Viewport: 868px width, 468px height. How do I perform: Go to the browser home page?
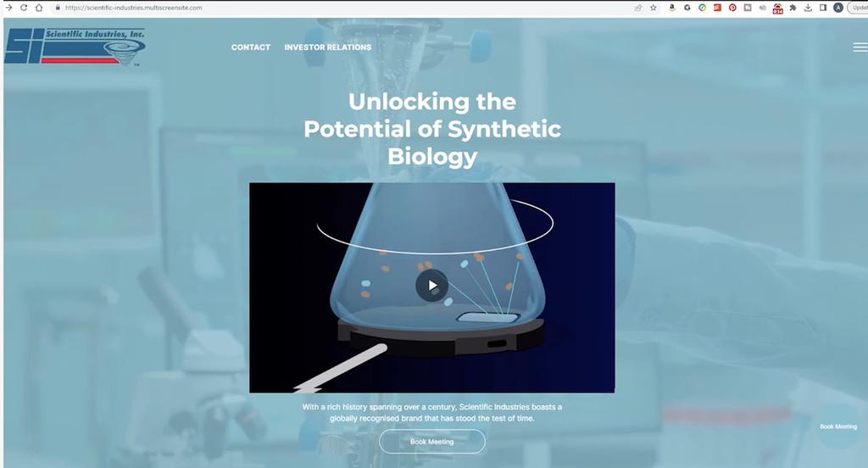(x=39, y=8)
